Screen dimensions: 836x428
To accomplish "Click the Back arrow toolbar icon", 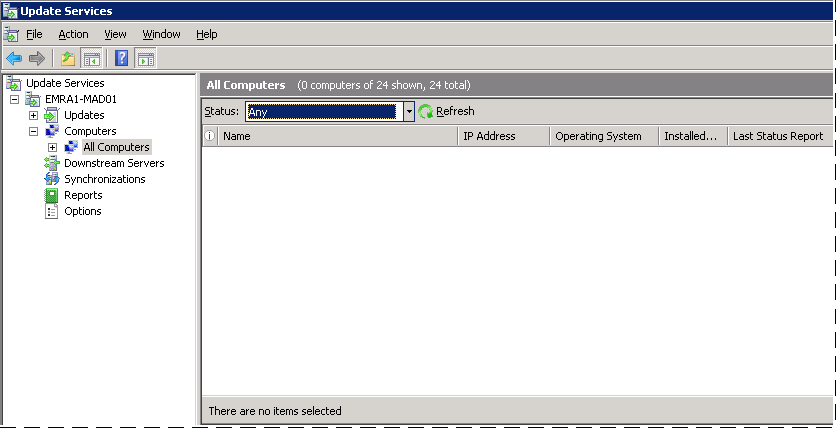I will point(14,58).
